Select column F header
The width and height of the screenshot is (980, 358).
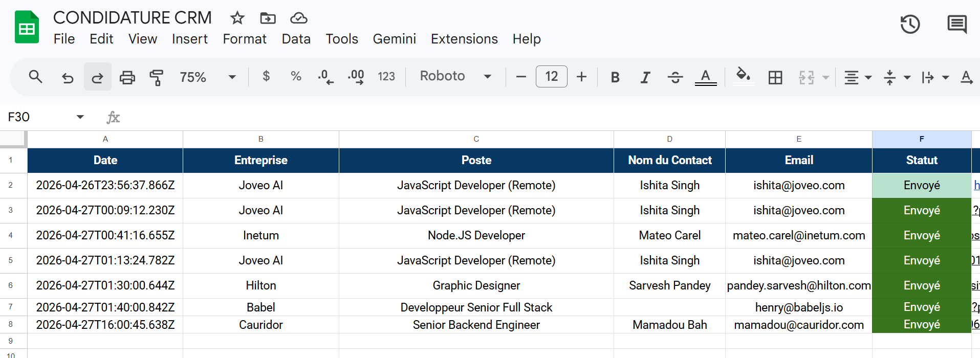922,139
